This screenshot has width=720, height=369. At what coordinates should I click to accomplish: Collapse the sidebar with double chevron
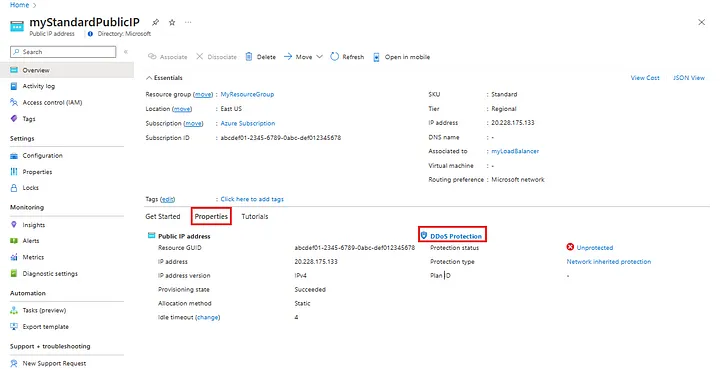(125, 52)
